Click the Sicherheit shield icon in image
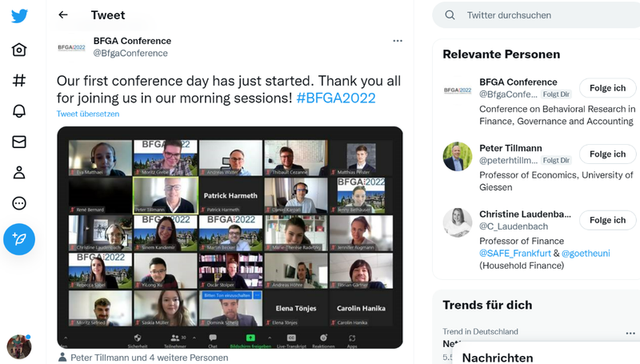Image resolution: width=640 pixels, height=364 pixels. (x=138, y=338)
